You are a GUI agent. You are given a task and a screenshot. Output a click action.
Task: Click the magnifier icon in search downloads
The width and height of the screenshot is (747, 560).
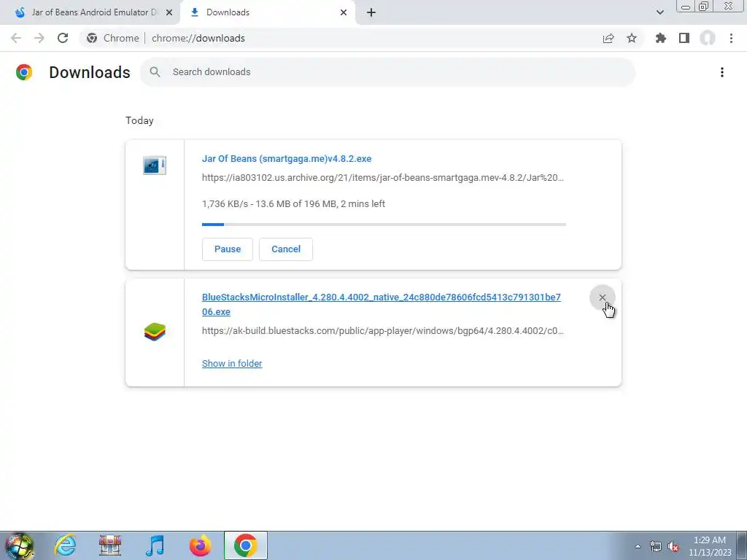coord(155,72)
